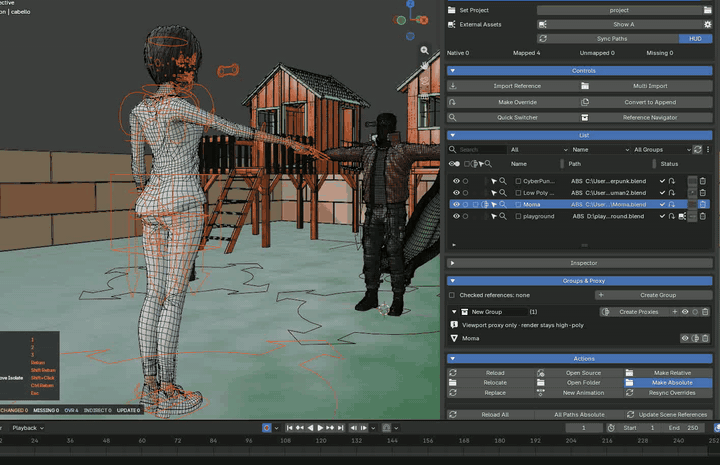
Task: Collapse the New Group tree
Action: (x=454, y=312)
